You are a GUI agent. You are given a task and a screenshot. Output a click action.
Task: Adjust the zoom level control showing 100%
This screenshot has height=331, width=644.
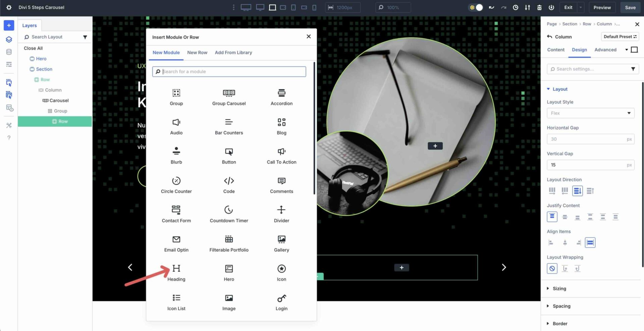(393, 7)
